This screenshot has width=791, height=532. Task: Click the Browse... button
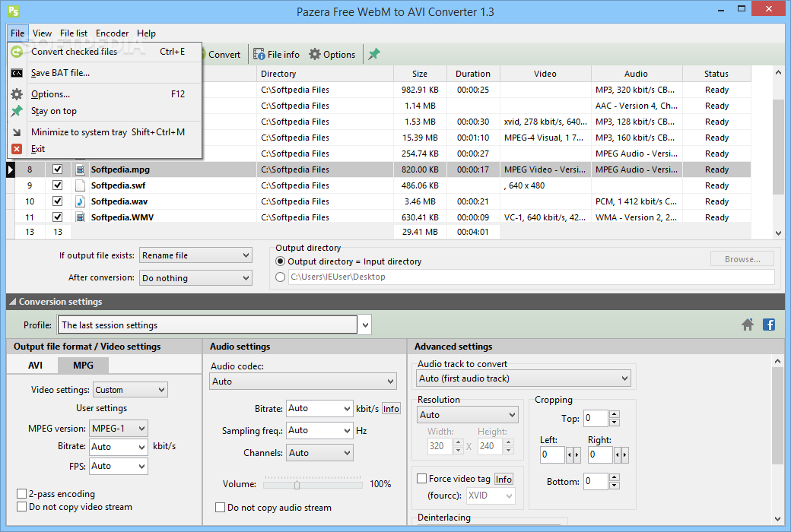[742, 259]
